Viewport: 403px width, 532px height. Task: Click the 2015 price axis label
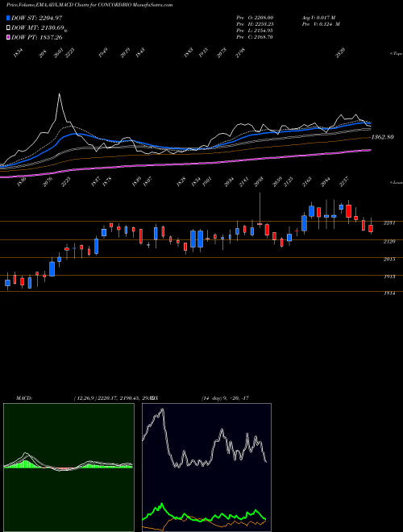[x=390, y=260]
